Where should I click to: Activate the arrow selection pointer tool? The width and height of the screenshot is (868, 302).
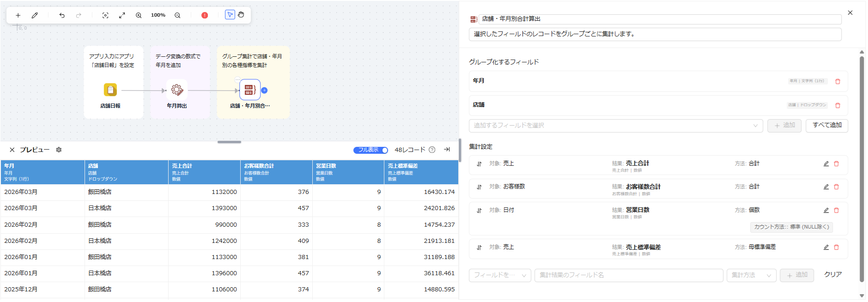230,15
